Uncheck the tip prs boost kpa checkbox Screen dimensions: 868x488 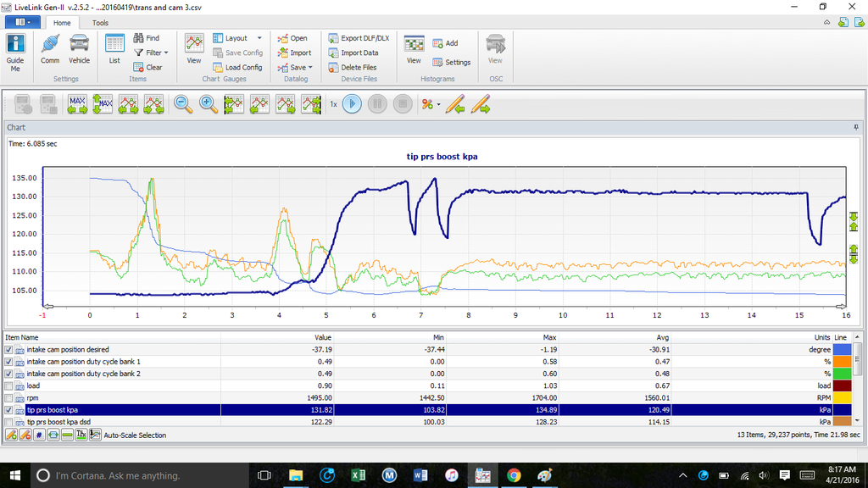(8, 411)
